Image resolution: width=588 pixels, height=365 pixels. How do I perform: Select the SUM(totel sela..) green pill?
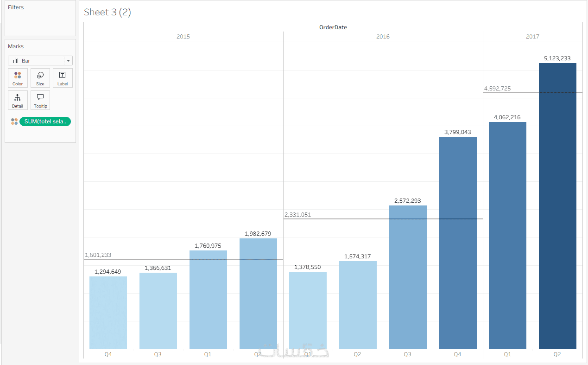pos(45,122)
